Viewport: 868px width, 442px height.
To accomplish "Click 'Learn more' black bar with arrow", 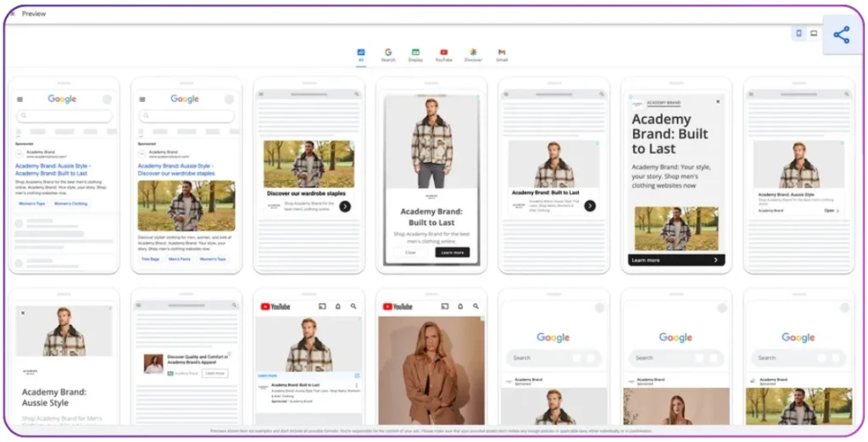I will click(676, 260).
